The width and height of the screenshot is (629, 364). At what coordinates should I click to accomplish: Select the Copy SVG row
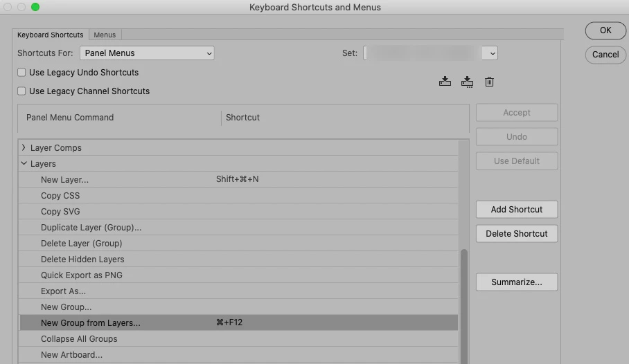[238, 211]
